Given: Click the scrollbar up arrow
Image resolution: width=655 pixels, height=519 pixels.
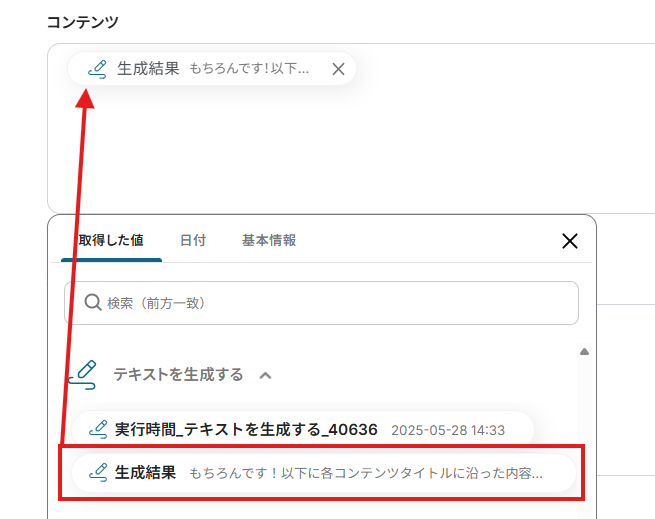Looking at the screenshot, I should [x=584, y=352].
